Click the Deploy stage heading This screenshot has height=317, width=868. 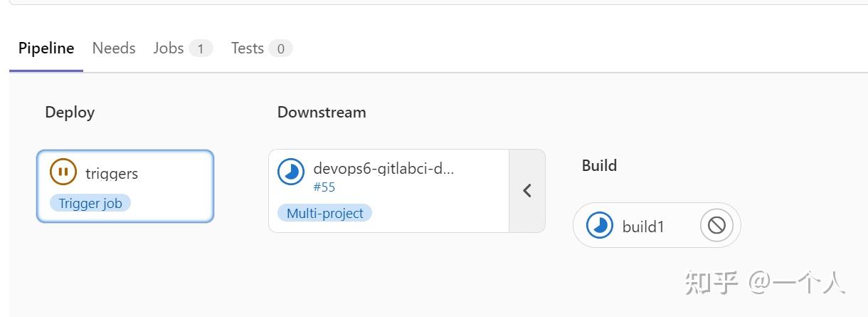(70, 113)
